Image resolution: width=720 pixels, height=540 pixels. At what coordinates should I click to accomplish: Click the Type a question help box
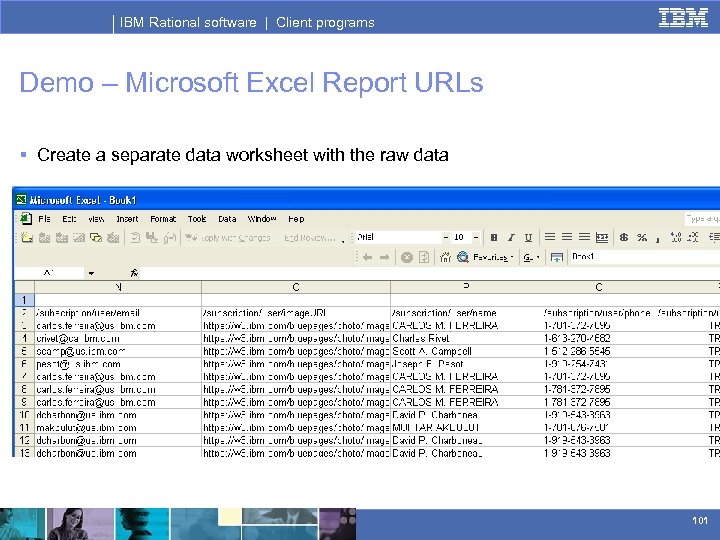pos(702,219)
